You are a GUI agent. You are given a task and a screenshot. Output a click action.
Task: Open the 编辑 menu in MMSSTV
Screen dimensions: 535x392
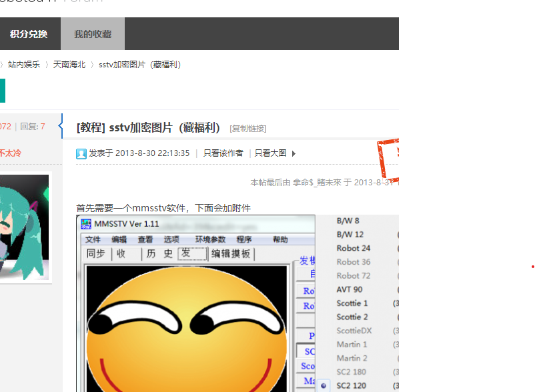pyautogui.click(x=119, y=239)
